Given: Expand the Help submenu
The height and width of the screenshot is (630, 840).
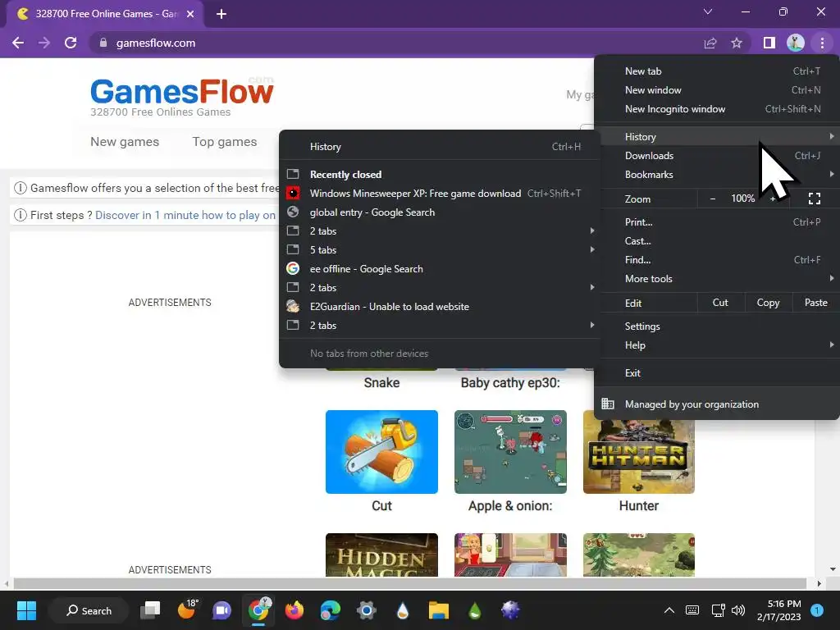Looking at the screenshot, I should pos(717,345).
